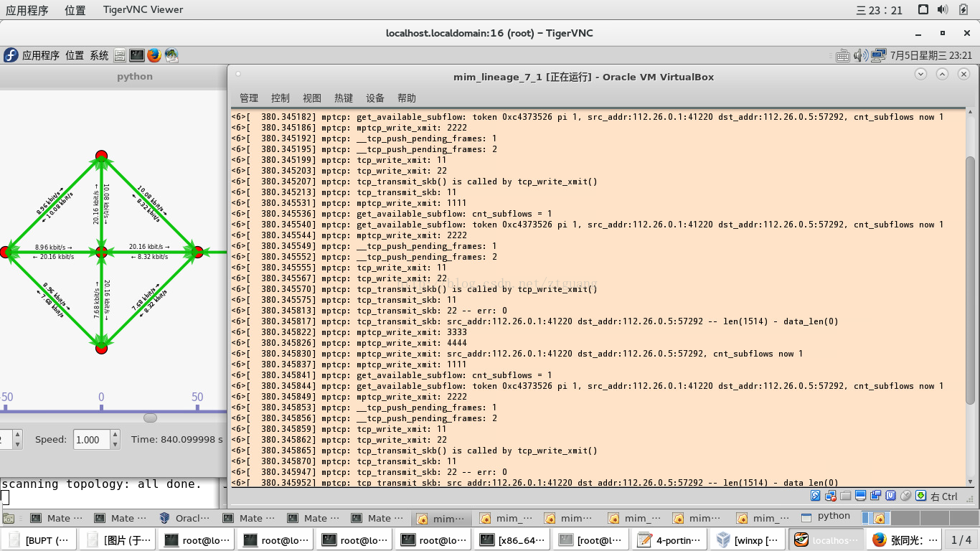Open the 系统 menu in the inner panel
This screenshot has height=551, width=980.
[x=99, y=55]
